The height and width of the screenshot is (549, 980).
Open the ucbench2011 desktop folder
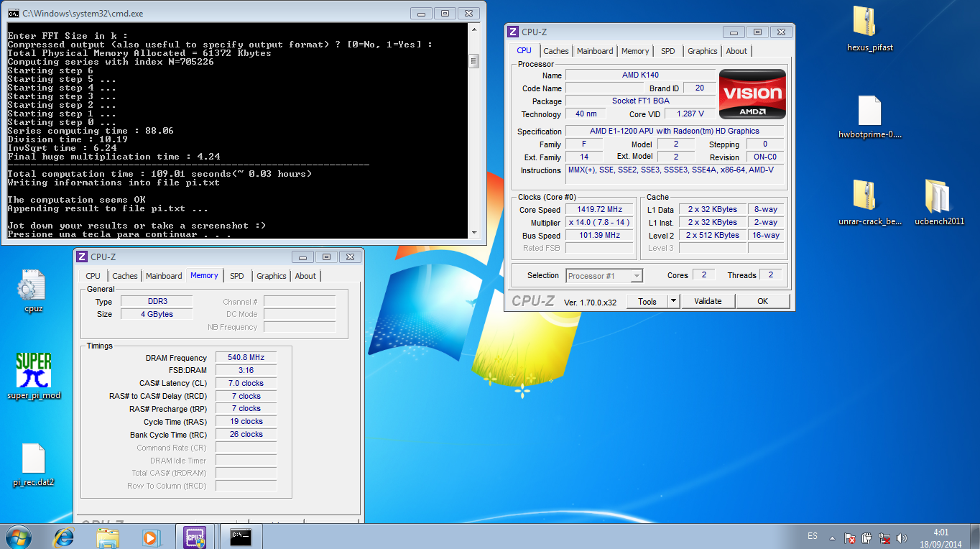[939, 196]
